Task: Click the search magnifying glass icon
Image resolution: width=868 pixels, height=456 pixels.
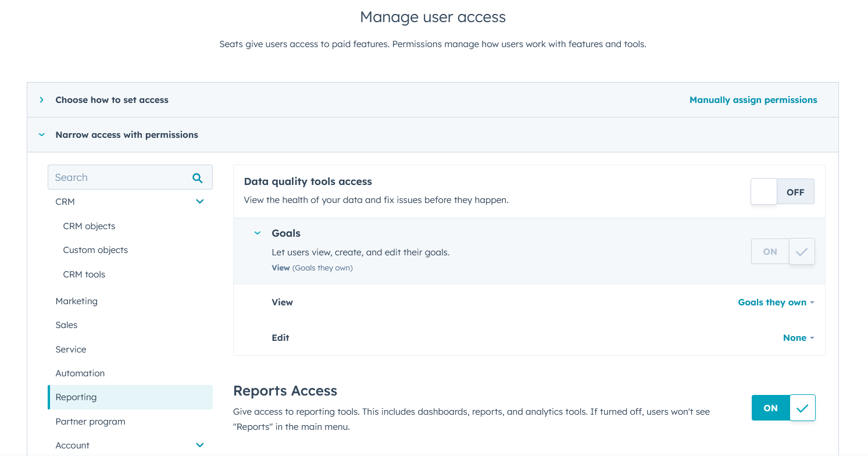Action: point(197,177)
